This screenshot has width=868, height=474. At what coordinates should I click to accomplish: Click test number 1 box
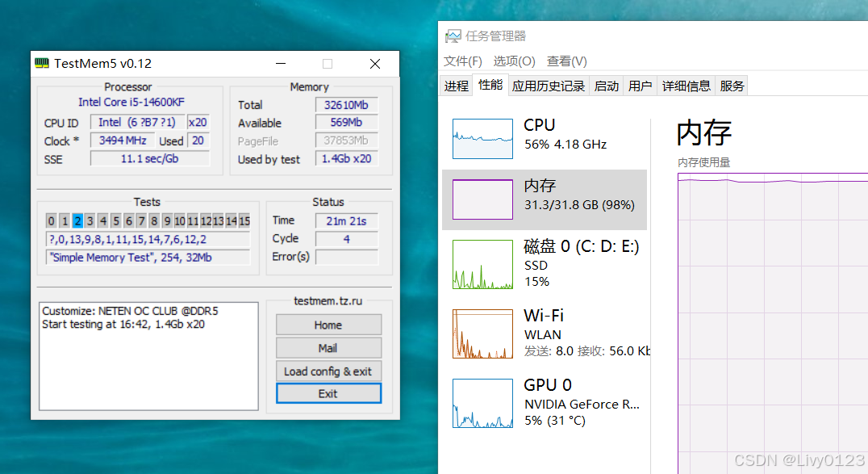click(x=65, y=221)
